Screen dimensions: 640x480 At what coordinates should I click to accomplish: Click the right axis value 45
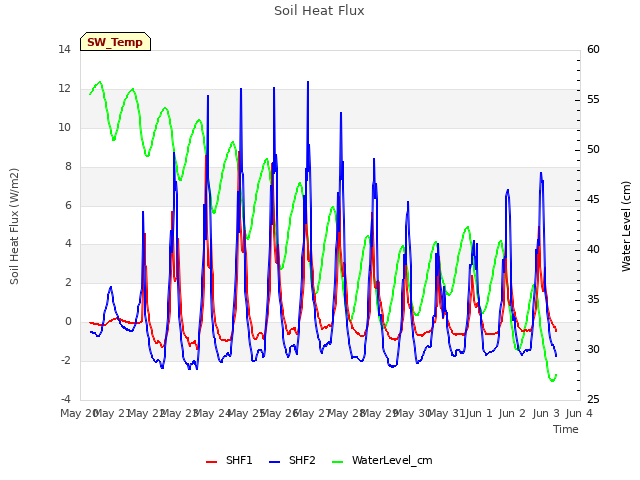tap(593, 200)
